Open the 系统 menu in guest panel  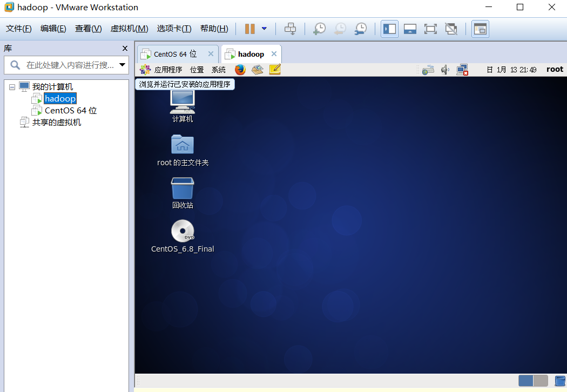tap(218, 70)
